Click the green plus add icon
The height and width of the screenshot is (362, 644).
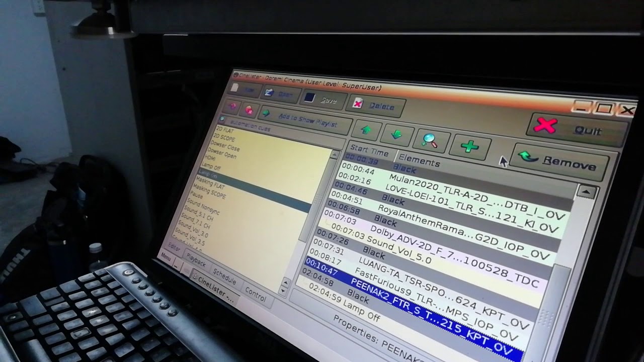(469, 147)
